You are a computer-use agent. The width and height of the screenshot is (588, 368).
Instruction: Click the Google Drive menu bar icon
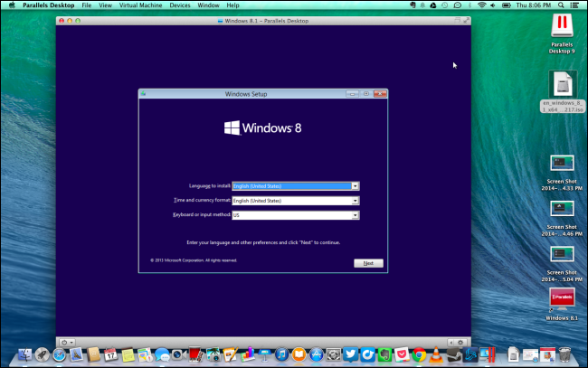[x=433, y=5]
